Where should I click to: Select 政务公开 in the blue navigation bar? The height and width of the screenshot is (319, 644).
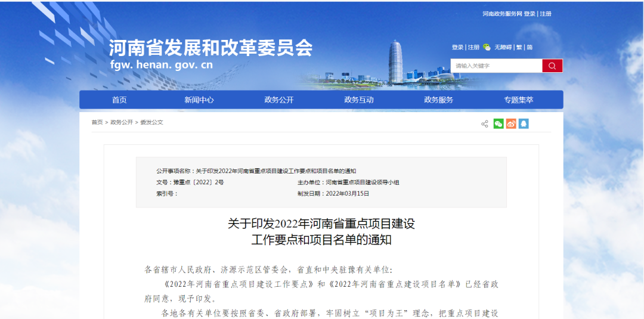point(279,100)
